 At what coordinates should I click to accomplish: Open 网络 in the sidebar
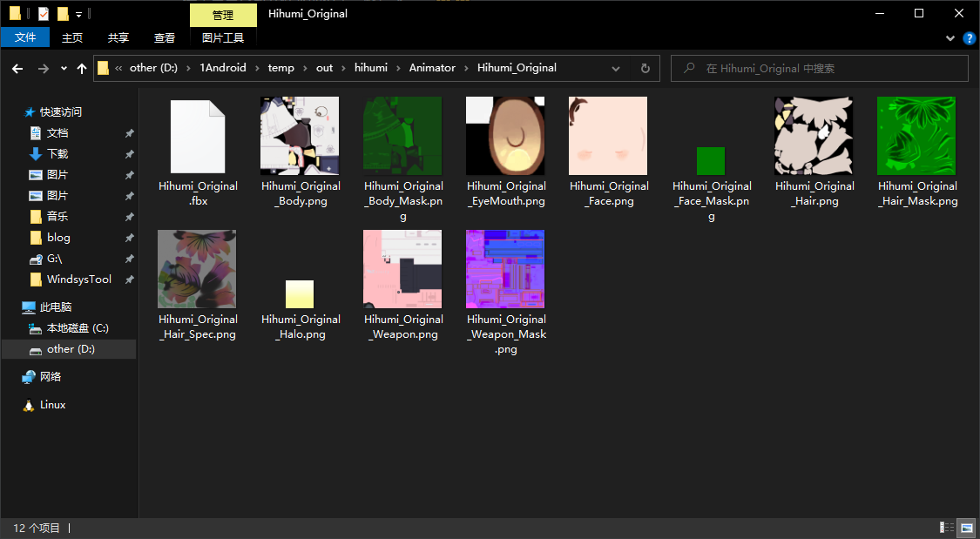click(x=51, y=377)
